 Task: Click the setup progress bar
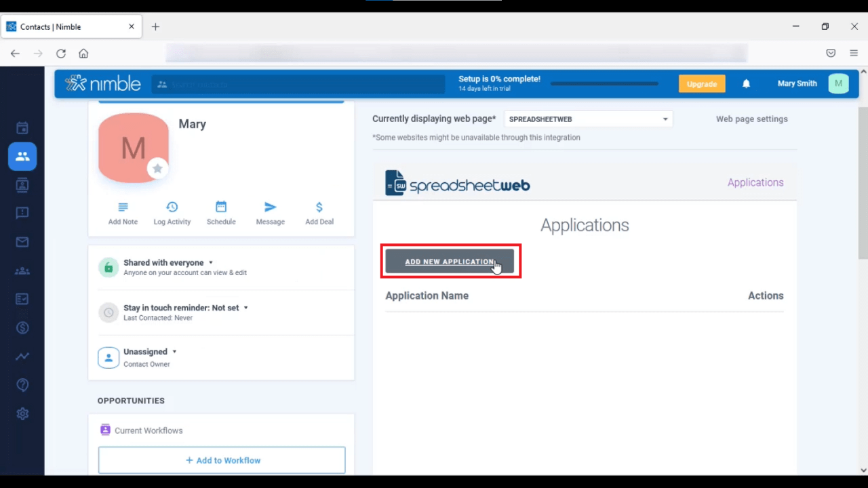coord(604,84)
